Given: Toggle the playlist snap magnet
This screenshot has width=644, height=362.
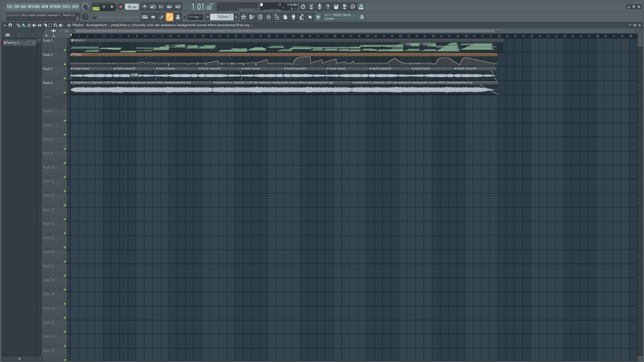Looking at the screenshot, I should [x=10, y=25].
